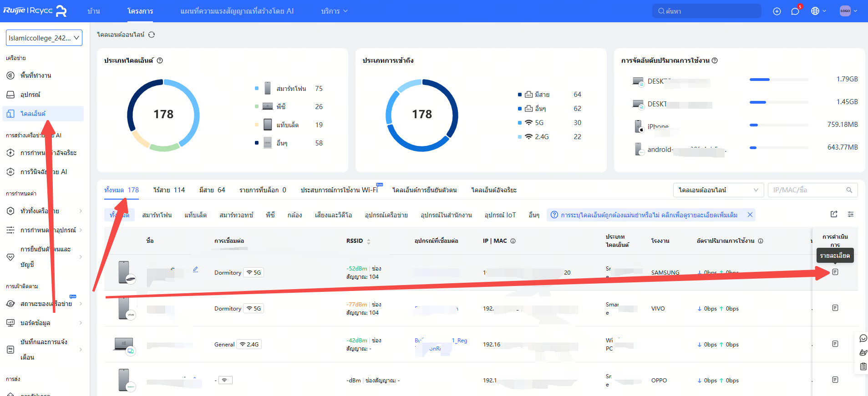Select the ไร้สาย 114 tab
868x396 pixels.
pyautogui.click(x=169, y=190)
